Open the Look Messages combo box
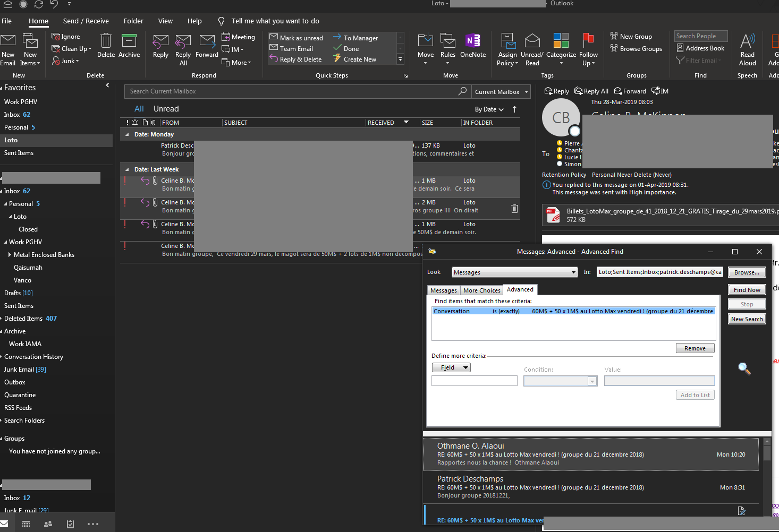The image size is (779, 532). [x=514, y=272]
